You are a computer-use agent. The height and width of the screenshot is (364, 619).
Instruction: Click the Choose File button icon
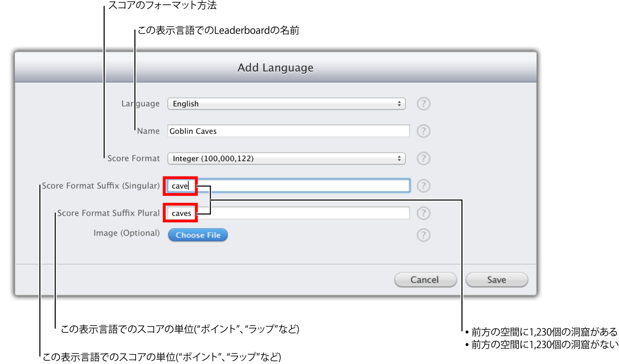point(197,235)
